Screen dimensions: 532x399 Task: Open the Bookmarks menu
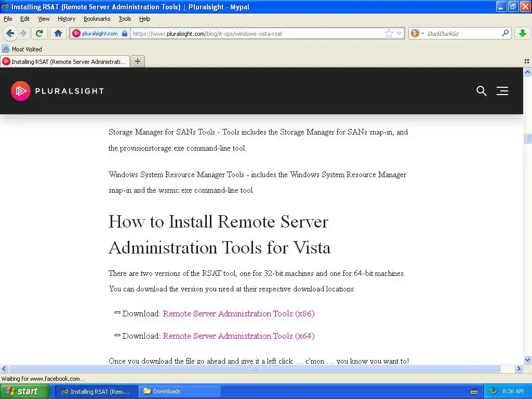tap(97, 19)
